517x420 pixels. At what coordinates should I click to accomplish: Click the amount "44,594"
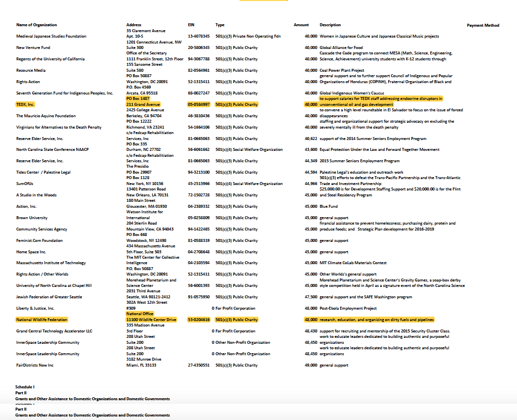(x=311, y=172)
